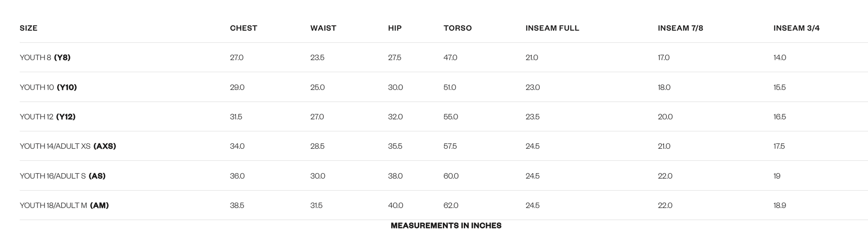Click the WAIST column header
868x245 pixels.
point(323,28)
